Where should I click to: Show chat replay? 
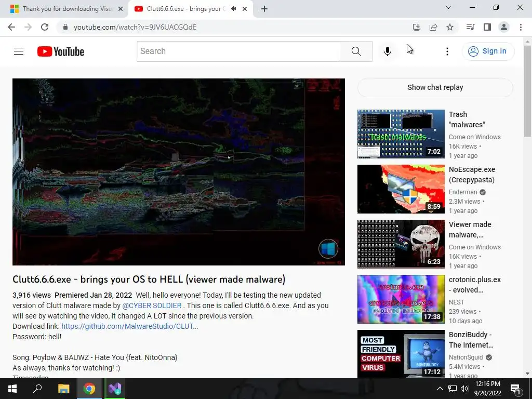tap(435, 87)
